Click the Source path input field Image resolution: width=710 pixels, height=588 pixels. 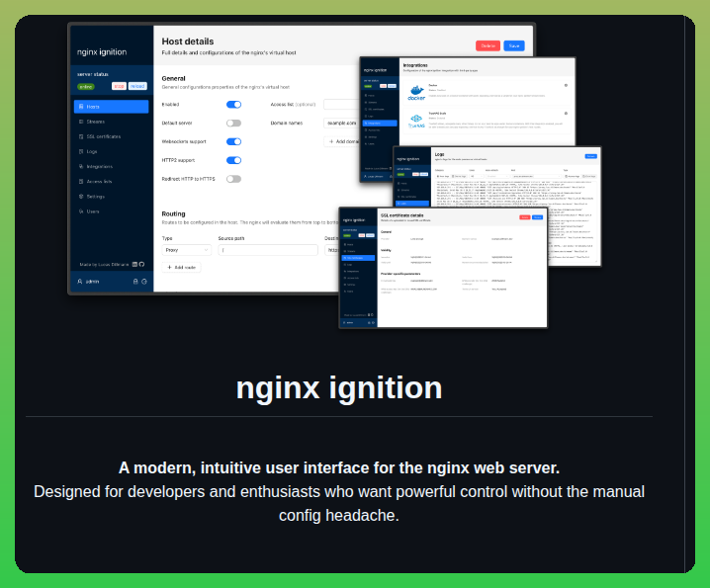(x=268, y=250)
